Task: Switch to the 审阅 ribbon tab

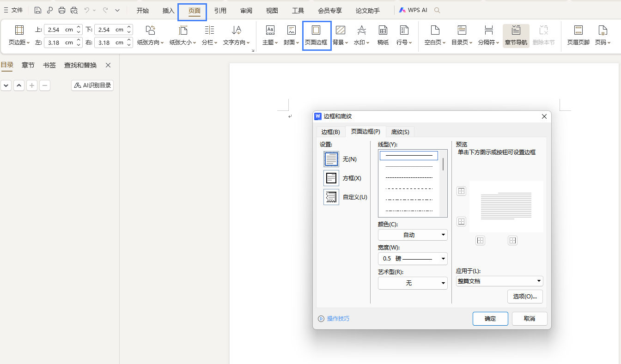Action: [246, 10]
